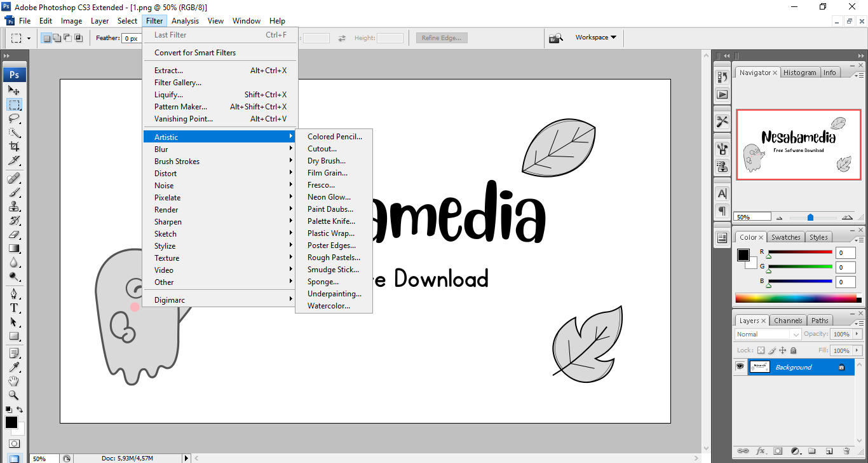Select the Lasso tool
Screen dimensions: 868x463
point(14,119)
